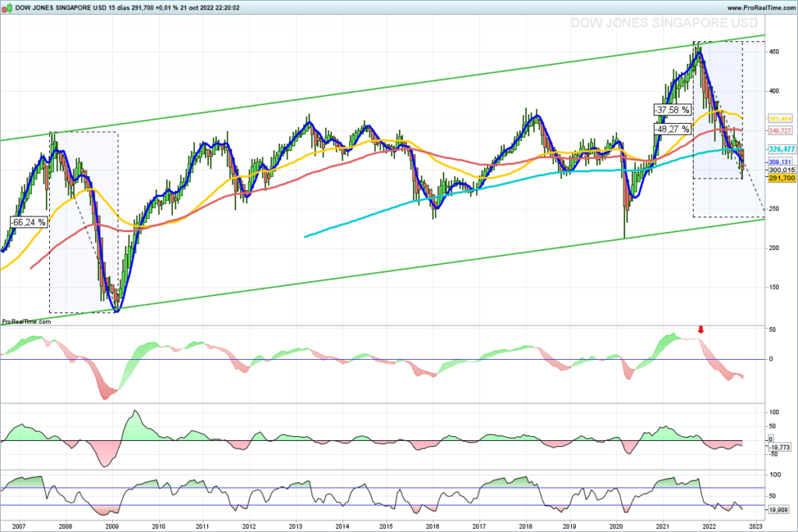The image size is (798, 532).
Task: Click the blue 309,131 price label
Action: pyautogui.click(x=779, y=162)
